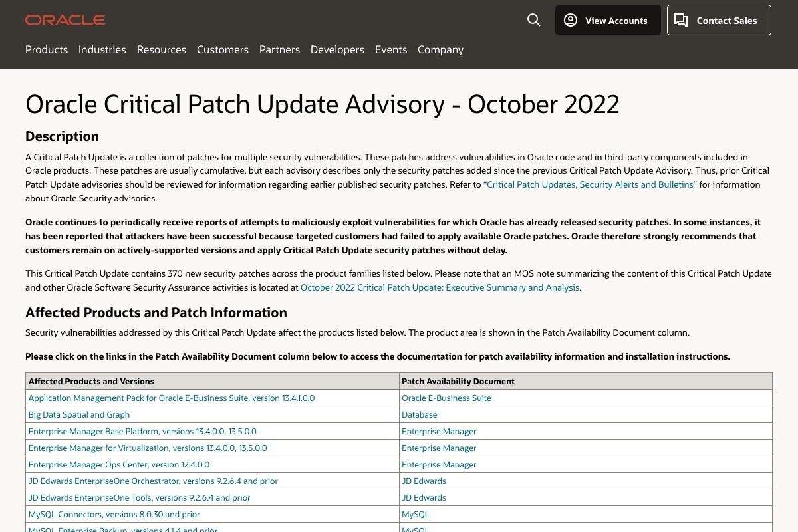Click the page title Oracle Critical Patch Update Advisory
Screen dimensions: 798x532
[x=323, y=104]
